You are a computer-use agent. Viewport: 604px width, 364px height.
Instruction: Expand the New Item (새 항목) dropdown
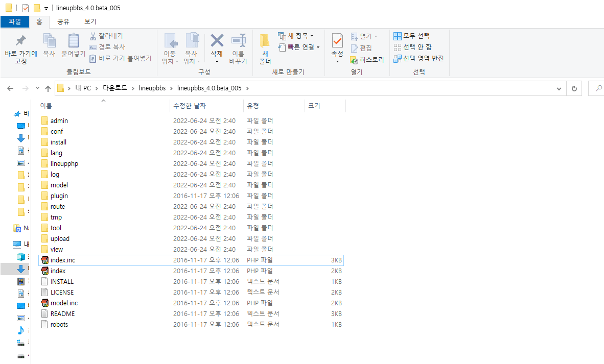coord(312,36)
